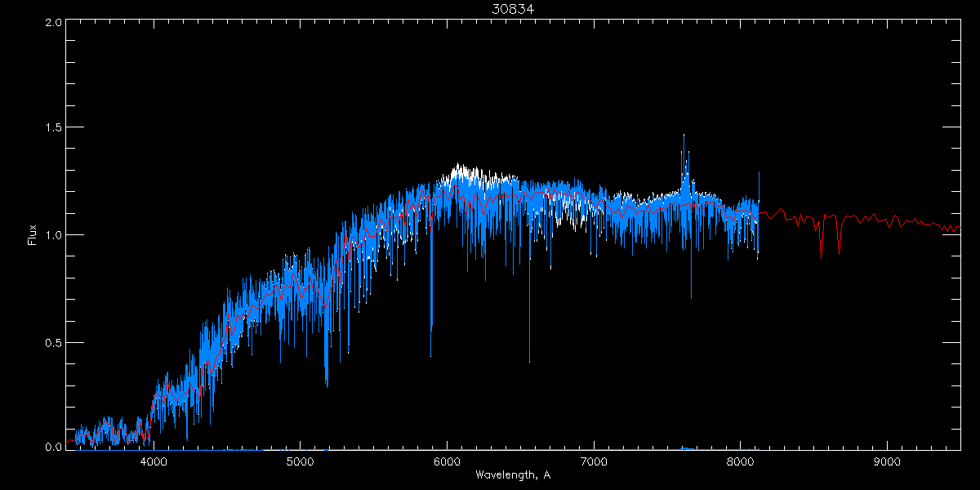Click the 1.0 flux tick label
Image resolution: width=980 pixels, height=490 pixels.
[x=54, y=235]
